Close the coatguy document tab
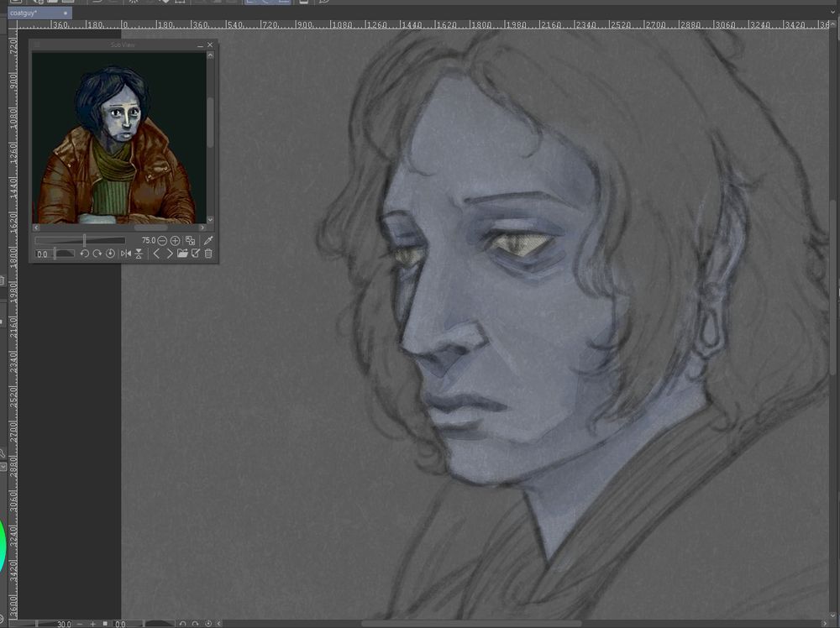The width and height of the screenshot is (840, 628). click(x=66, y=13)
